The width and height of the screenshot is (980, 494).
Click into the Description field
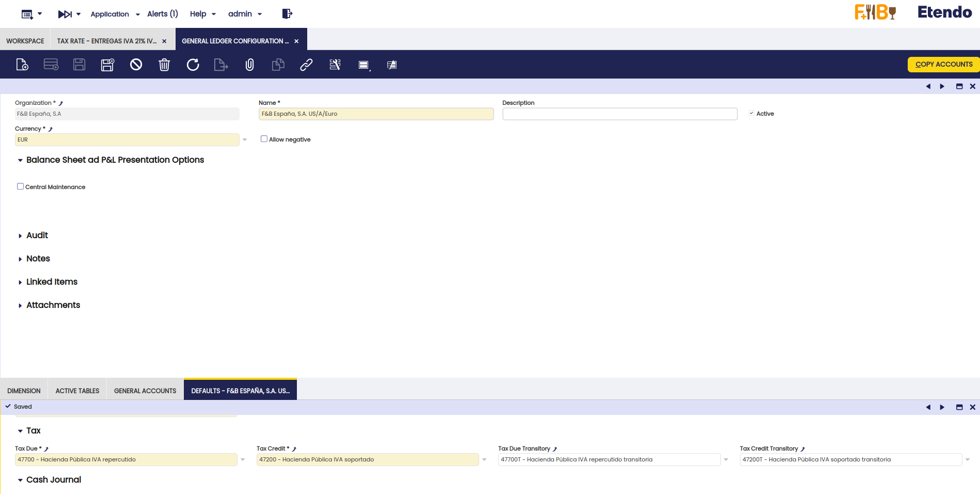point(620,114)
